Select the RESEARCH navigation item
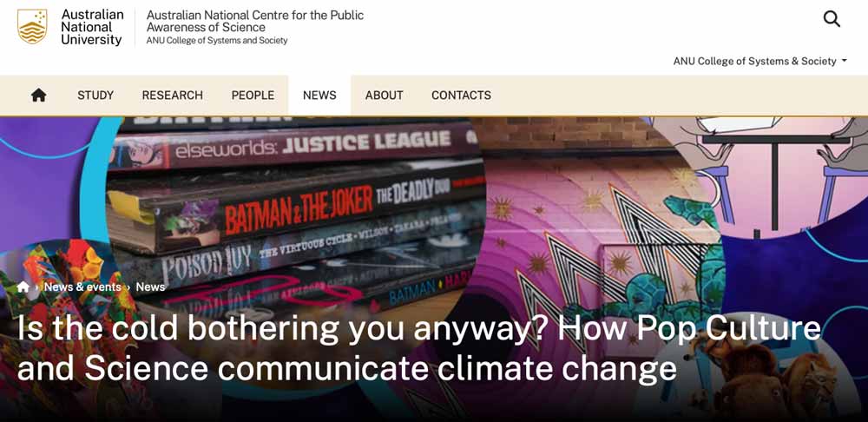 click(172, 96)
